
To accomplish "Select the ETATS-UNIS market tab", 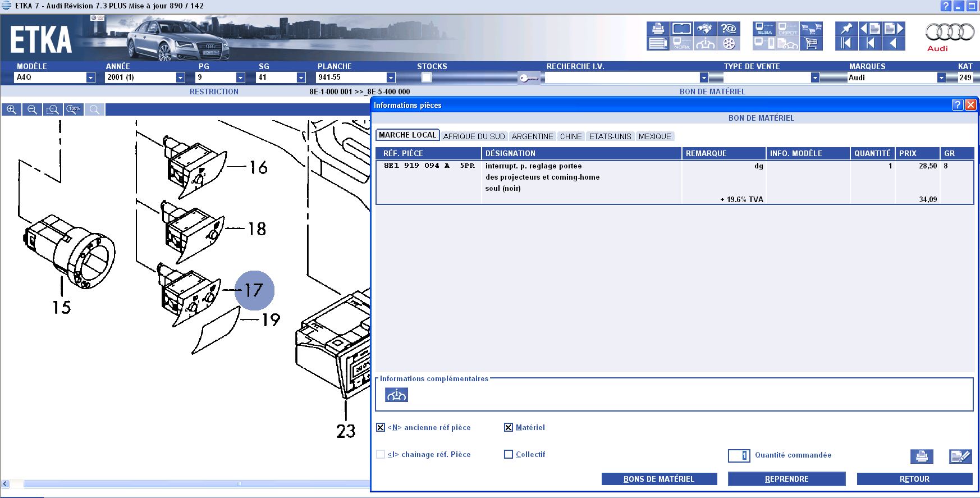I will tap(610, 136).
